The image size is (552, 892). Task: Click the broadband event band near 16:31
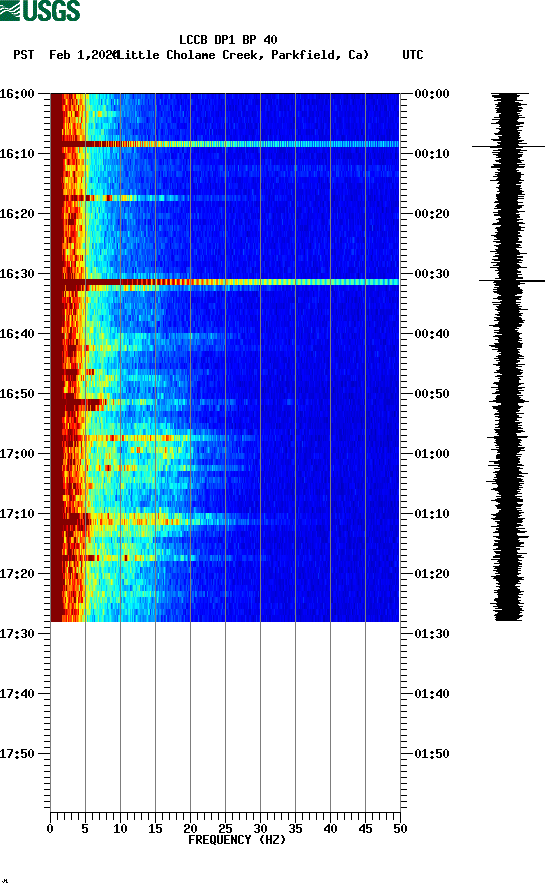click(x=225, y=282)
